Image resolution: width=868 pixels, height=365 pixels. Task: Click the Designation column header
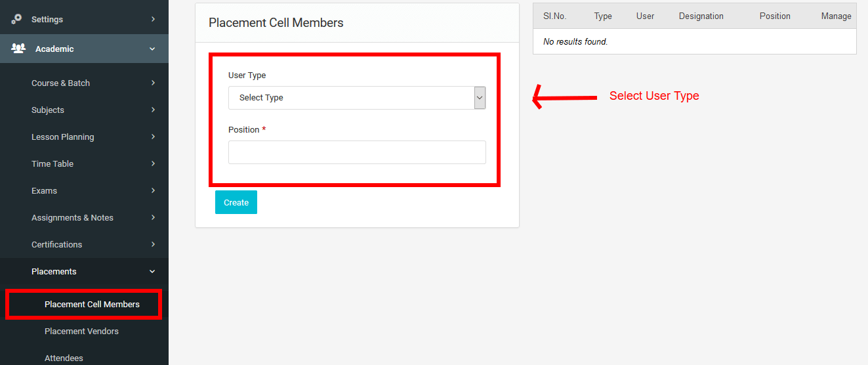[701, 16]
